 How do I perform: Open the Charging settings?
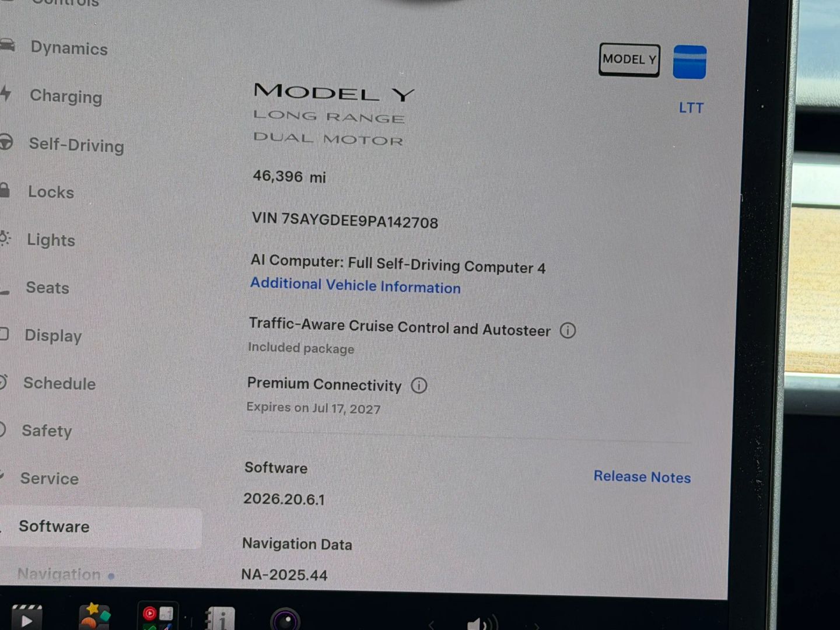point(66,96)
